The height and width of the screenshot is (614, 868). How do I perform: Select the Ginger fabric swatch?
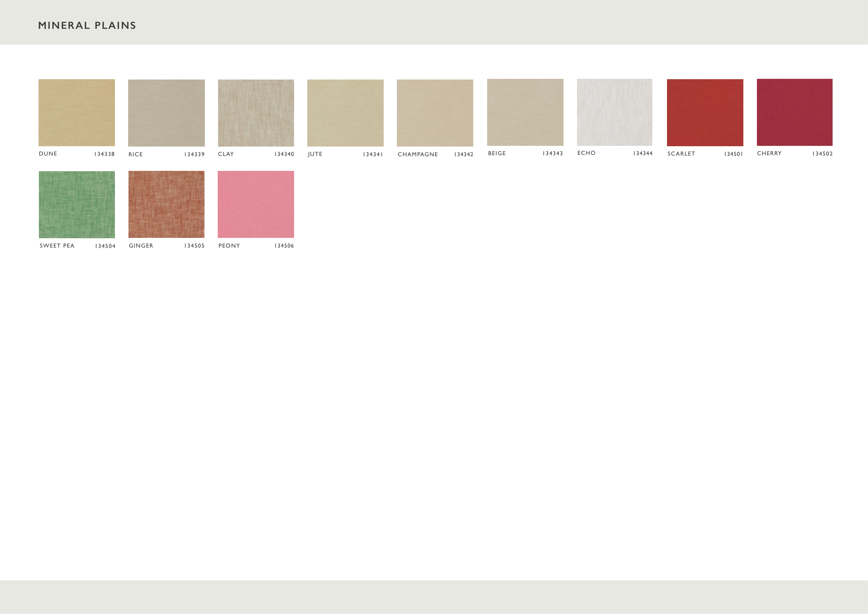click(166, 204)
